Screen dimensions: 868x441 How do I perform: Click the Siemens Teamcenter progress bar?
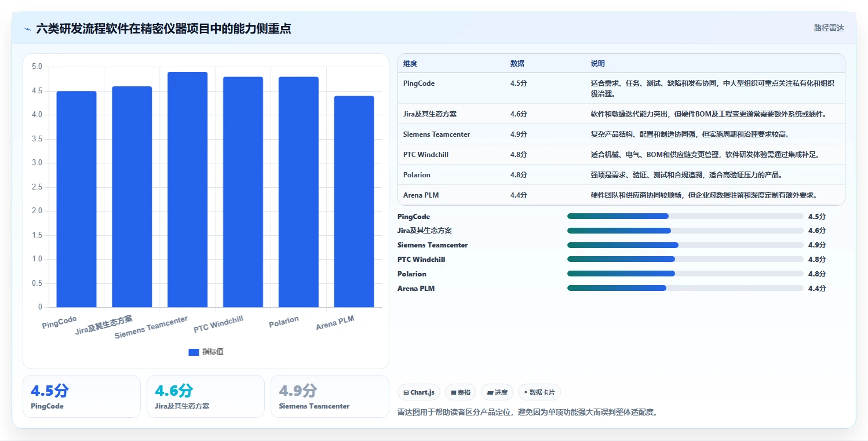685,245
